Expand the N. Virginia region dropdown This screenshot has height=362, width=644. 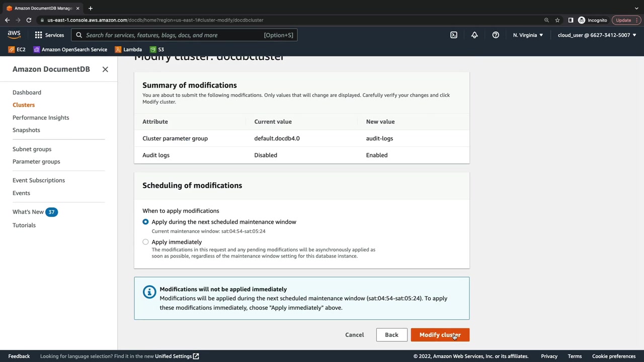528,35
